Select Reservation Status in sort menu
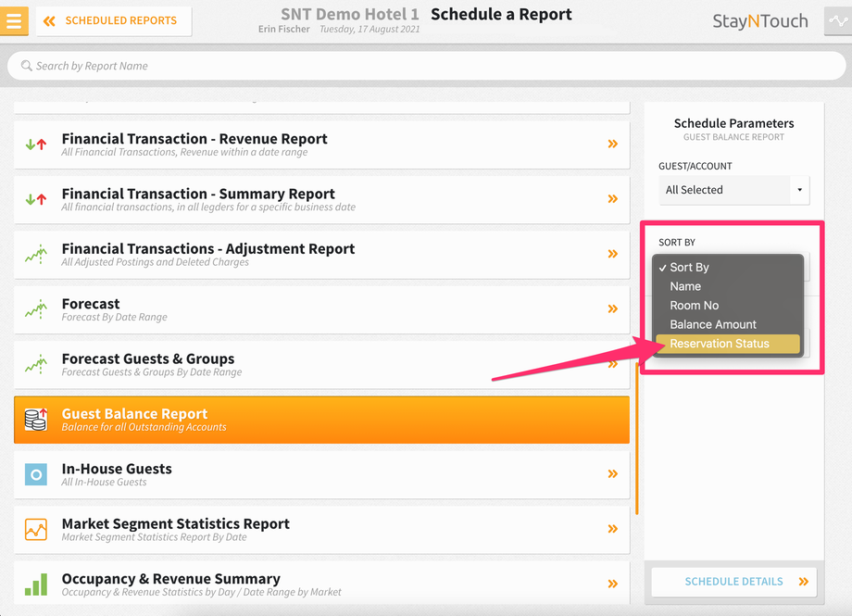 coord(728,344)
